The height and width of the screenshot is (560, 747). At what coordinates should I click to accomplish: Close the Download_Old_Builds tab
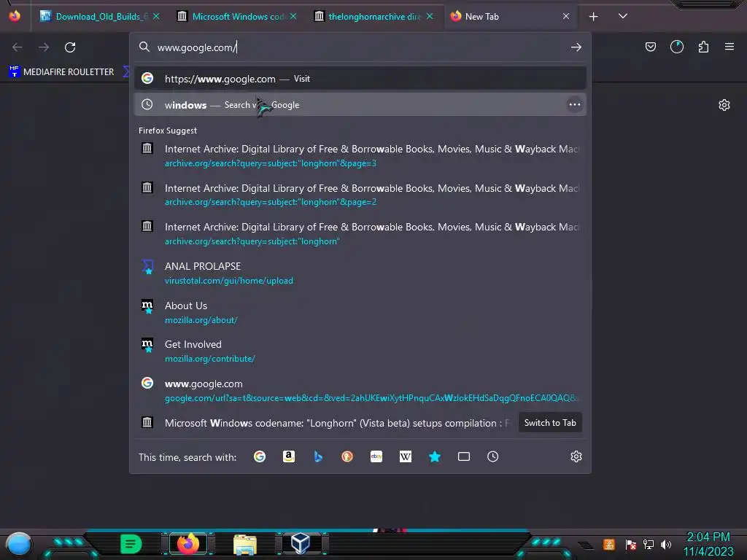(156, 16)
